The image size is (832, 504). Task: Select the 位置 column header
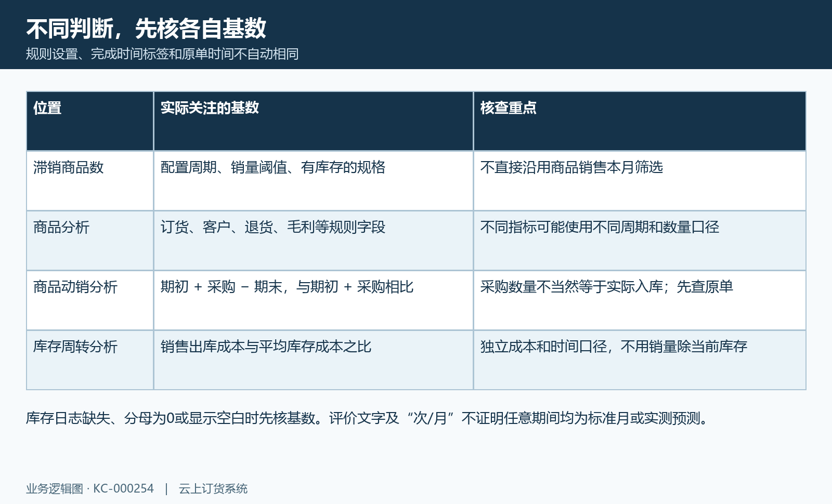[90, 121]
